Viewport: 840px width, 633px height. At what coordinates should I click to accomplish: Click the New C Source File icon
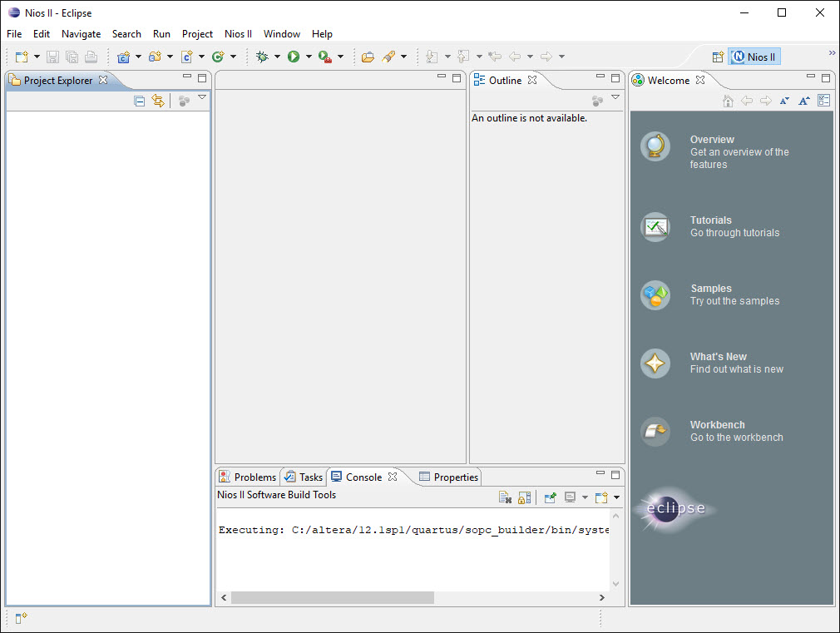point(187,57)
